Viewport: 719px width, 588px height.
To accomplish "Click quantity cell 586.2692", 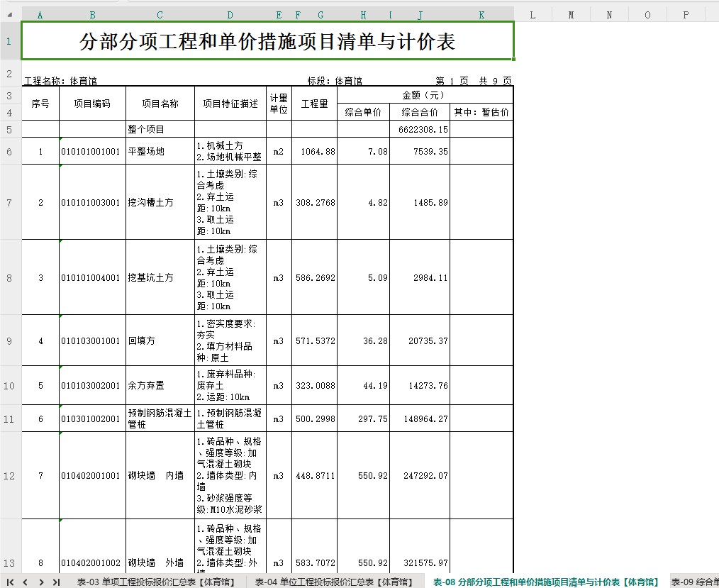I will point(315,277).
